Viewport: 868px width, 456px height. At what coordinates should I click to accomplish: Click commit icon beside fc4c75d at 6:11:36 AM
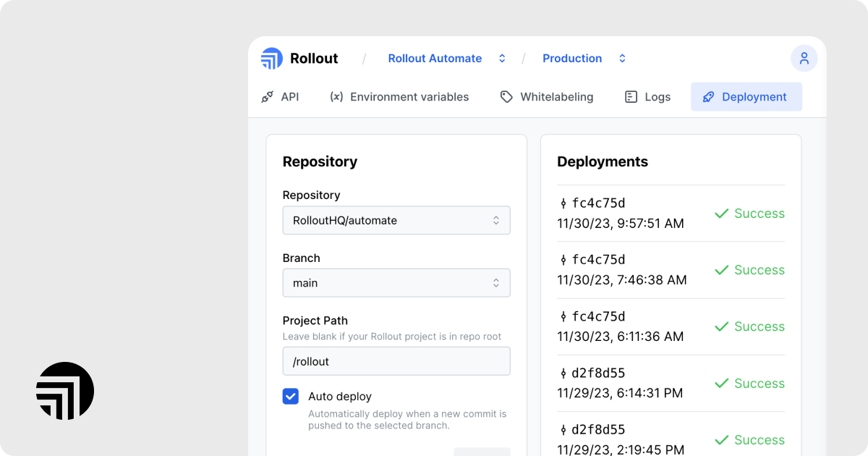pos(563,317)
